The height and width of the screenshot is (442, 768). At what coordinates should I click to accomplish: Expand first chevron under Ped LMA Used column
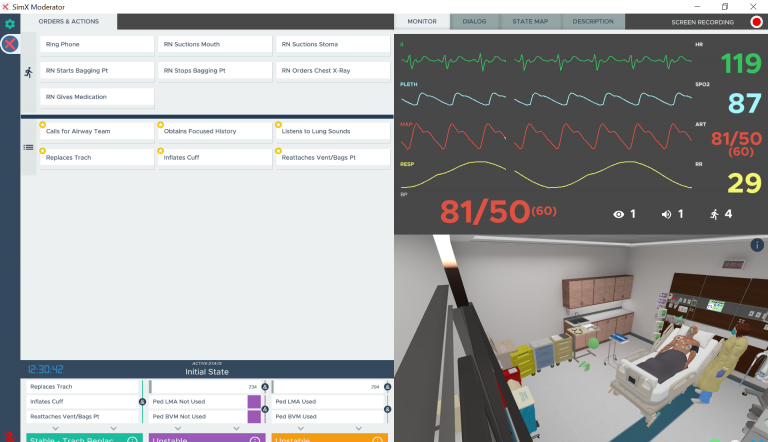[301, 428]
